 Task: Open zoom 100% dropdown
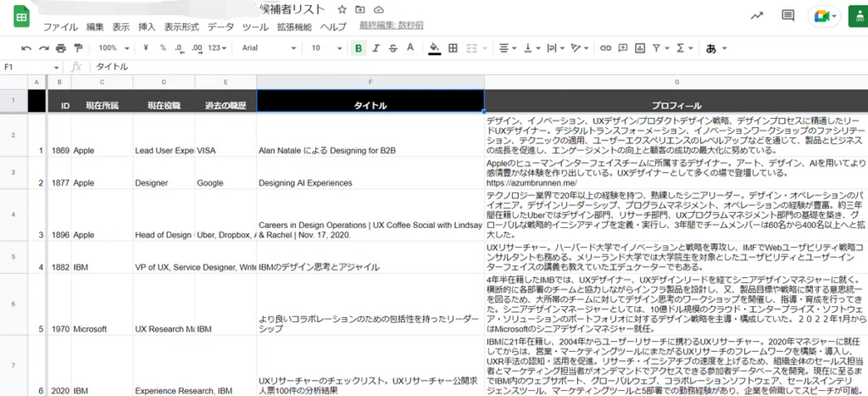tap(114, 48)
